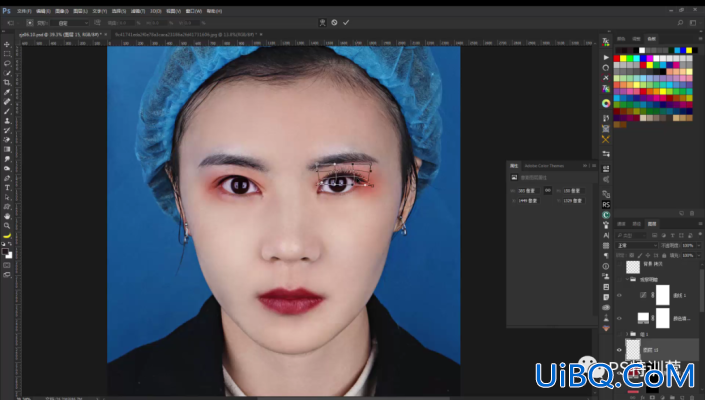The image size is (705, 400).
Task: Select the Rectangular Marquee tool
Action: coord(7,54)
